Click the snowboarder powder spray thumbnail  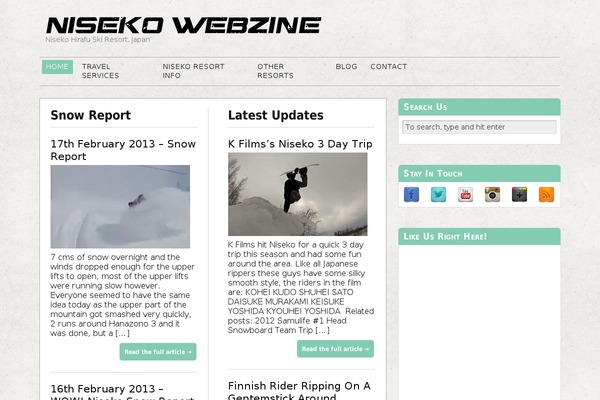point(120,207)
